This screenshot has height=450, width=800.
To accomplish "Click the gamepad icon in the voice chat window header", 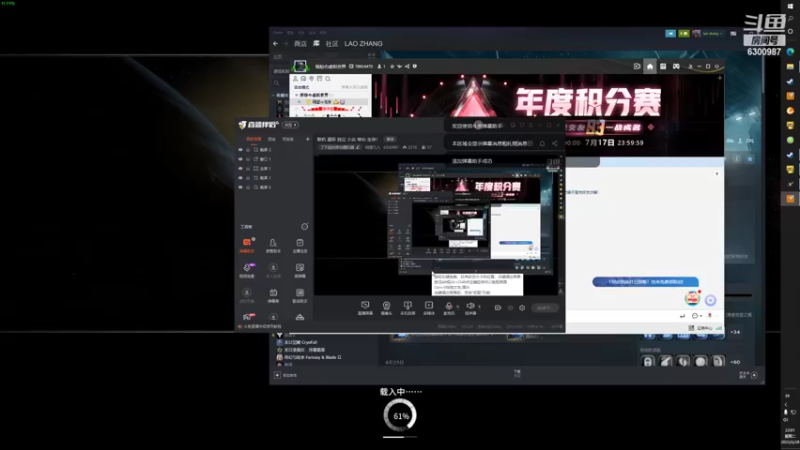I will [x=676, y=66].
